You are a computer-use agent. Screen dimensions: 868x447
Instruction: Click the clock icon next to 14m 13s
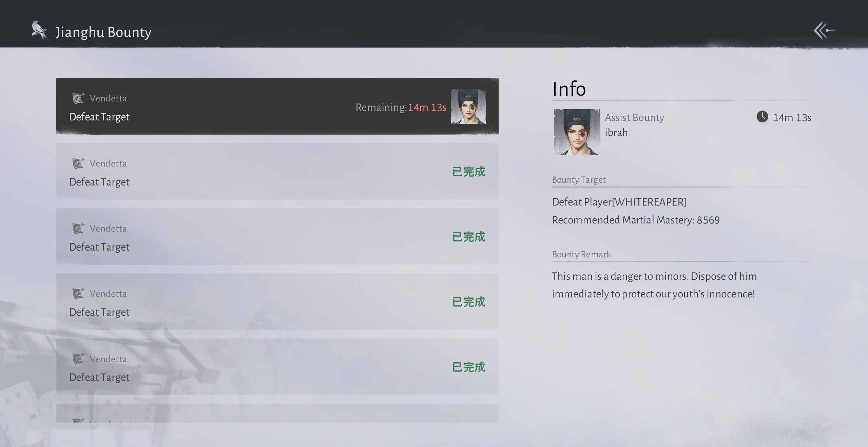pos(762,117)
